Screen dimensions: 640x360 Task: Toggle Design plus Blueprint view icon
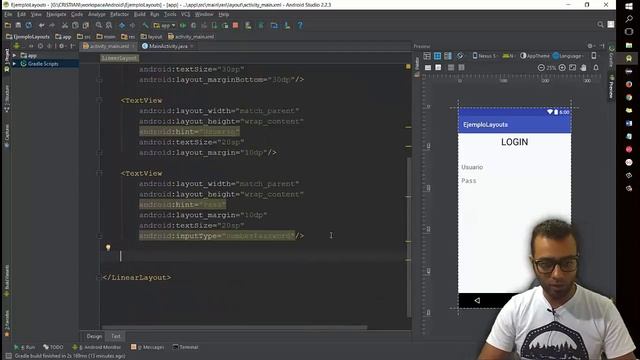coord(448,56)
